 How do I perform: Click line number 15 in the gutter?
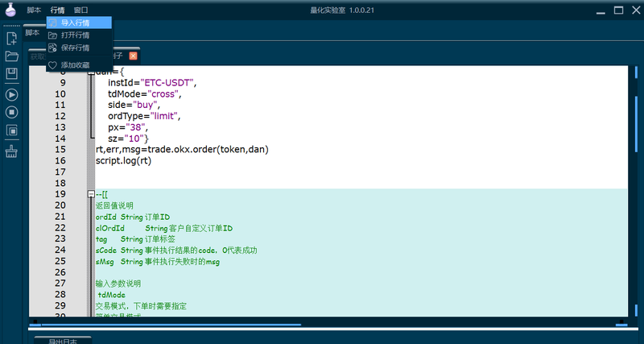(x=60, y=149)
